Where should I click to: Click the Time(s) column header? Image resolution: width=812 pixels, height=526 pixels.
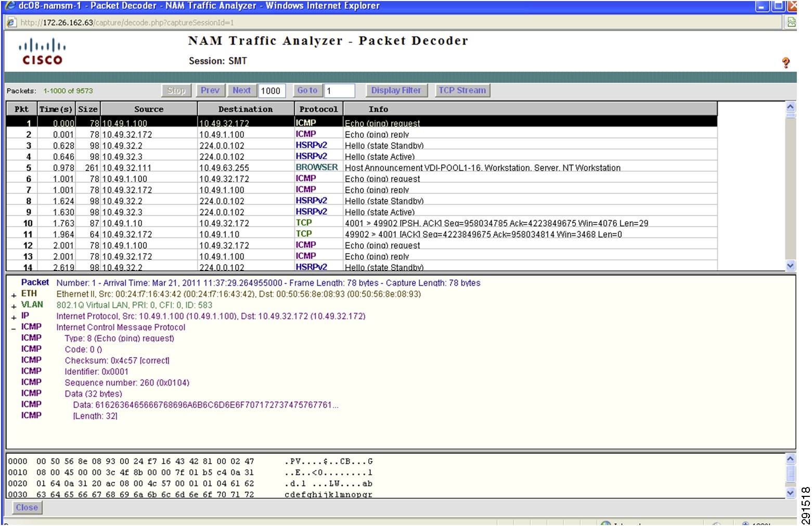coord(56,109)
